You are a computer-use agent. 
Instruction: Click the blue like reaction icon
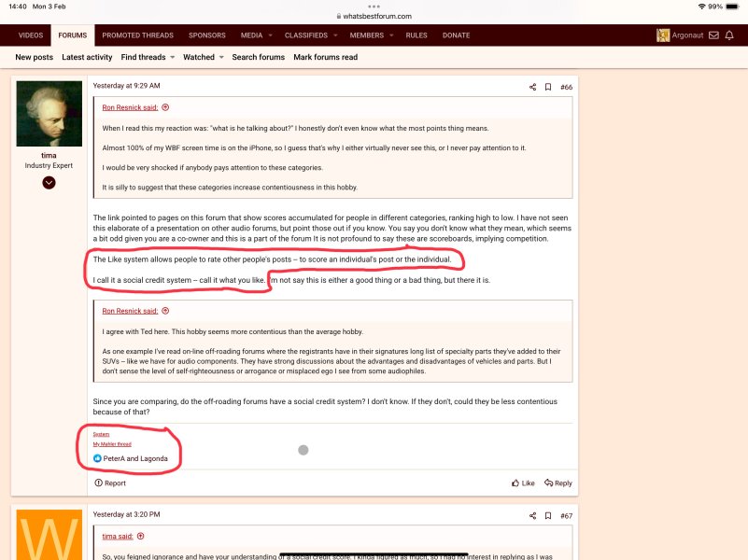click(97, 458)
